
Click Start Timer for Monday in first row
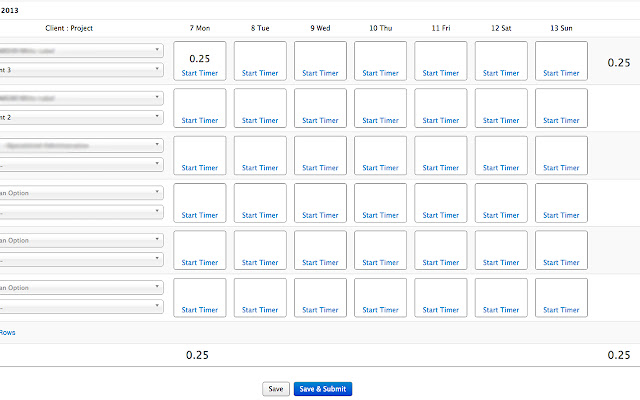(200, 73)
